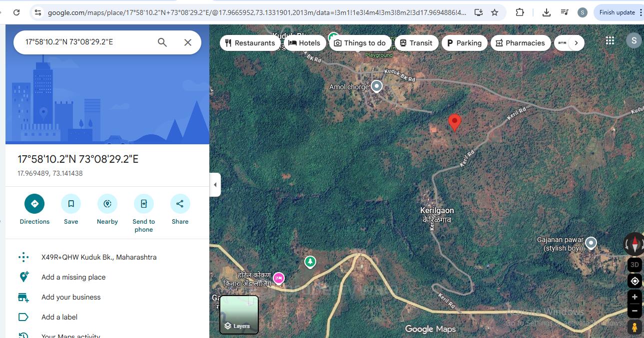
Task: Show more category chips arrow
Action: (x=576, y=43)
